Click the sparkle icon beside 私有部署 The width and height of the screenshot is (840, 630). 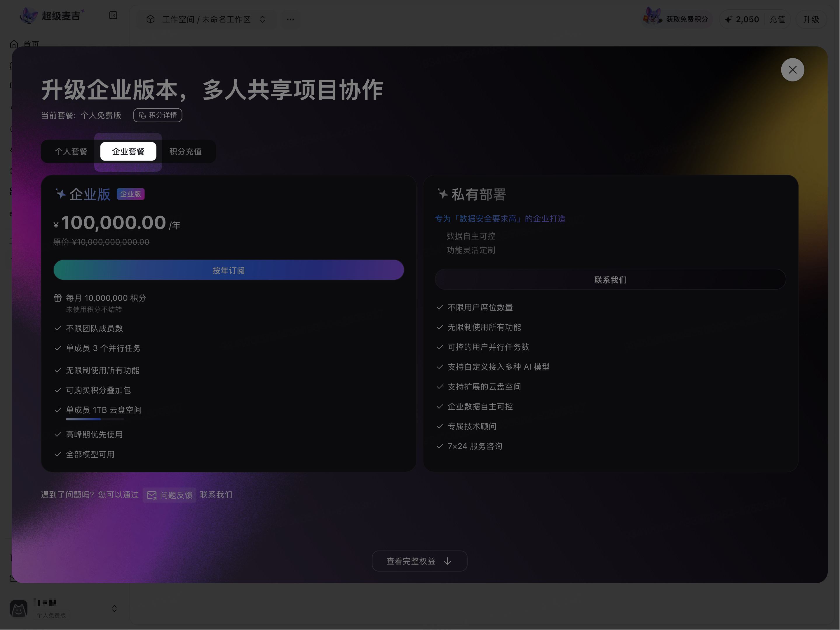(x=442, y=194)
